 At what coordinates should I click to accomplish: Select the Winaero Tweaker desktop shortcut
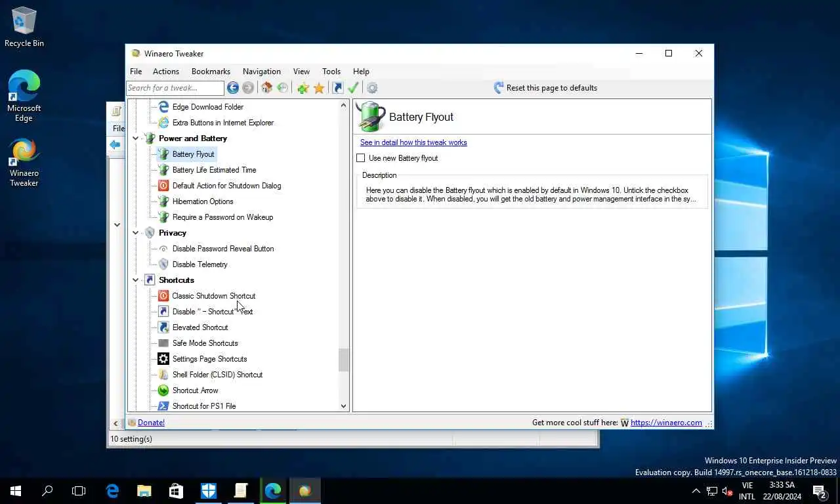pyautogui.click(x=24, y=162)
